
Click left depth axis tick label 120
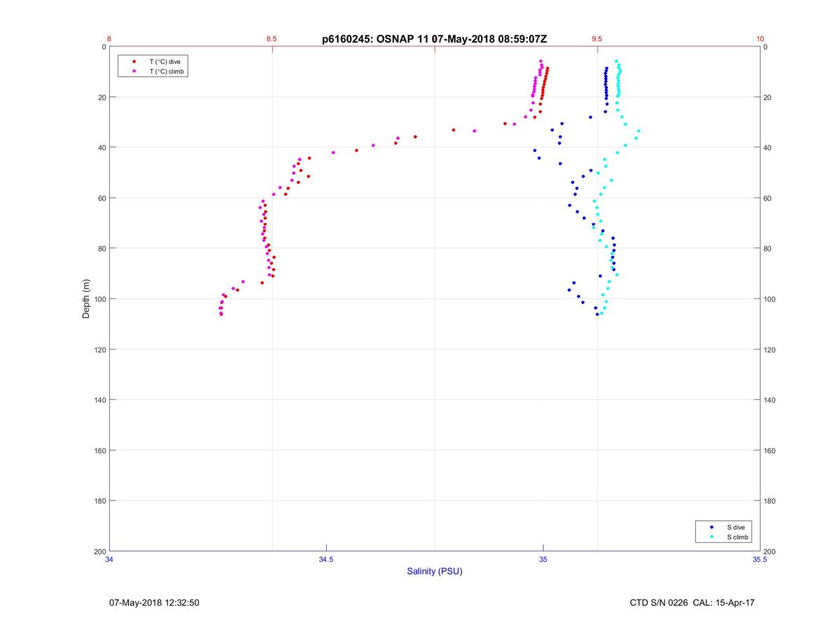99,350
